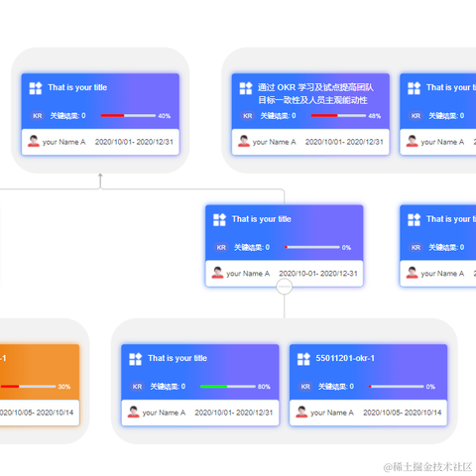476x476 pixels.
Task: Click '关键结果: 0' on the 40% card
Action: tap(67, 116)
